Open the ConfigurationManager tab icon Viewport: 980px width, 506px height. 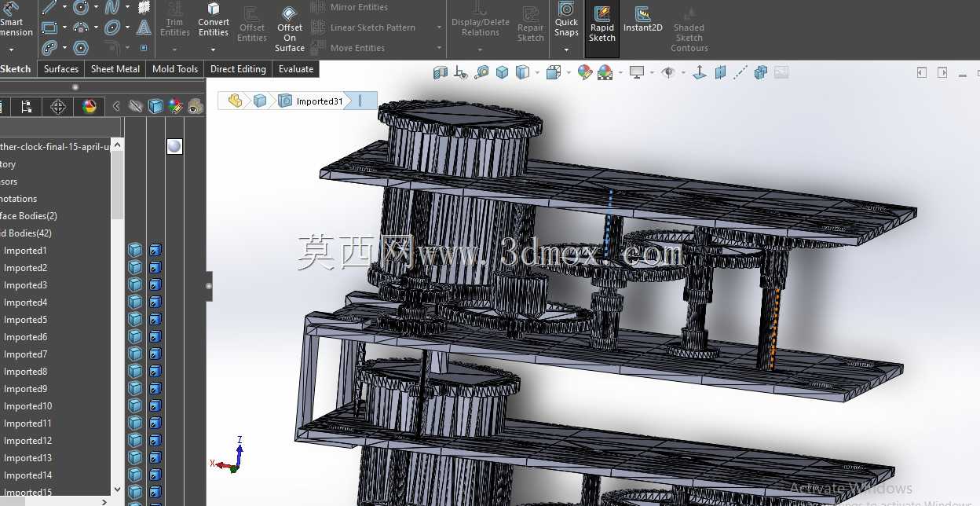(27, 107)
